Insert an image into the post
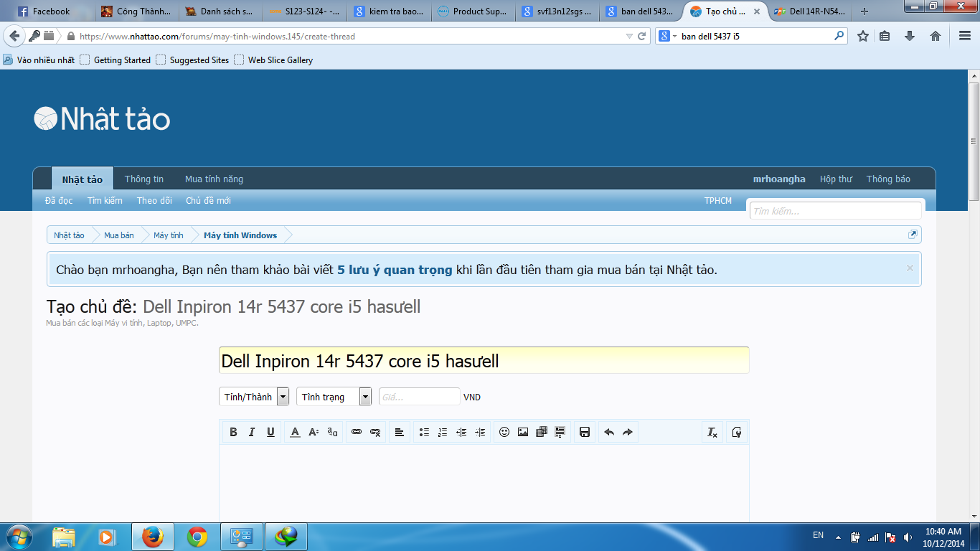 (523, 432)
